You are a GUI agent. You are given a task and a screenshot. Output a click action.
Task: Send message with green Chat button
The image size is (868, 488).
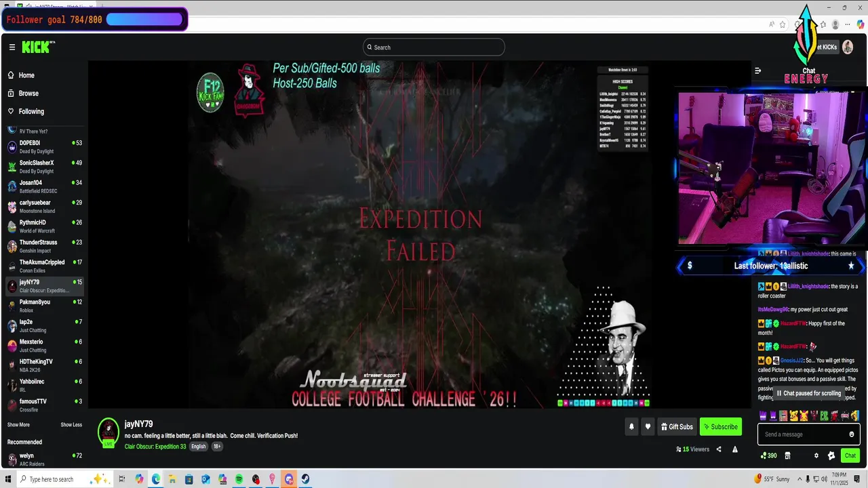pyautogui.click(x=850, y=455)
